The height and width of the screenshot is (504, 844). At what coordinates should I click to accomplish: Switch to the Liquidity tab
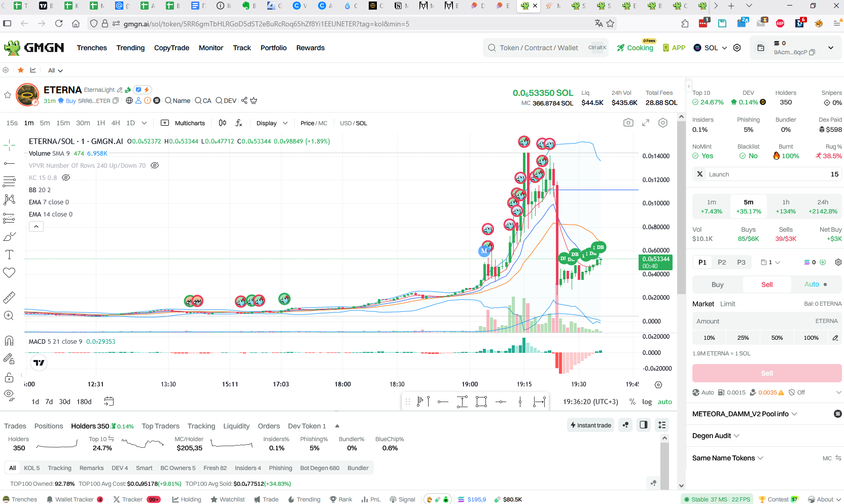point(236,426)
